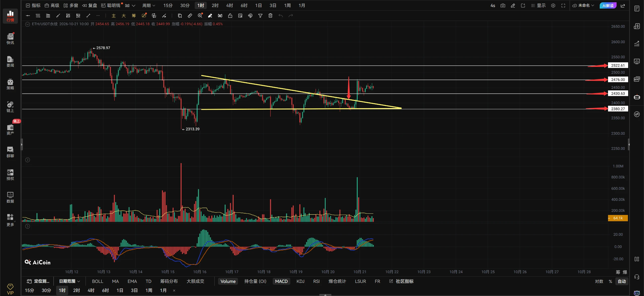Switch to 15分 timeframe in top bar
This screenshot has height=296, width=644.
(168, 6)
